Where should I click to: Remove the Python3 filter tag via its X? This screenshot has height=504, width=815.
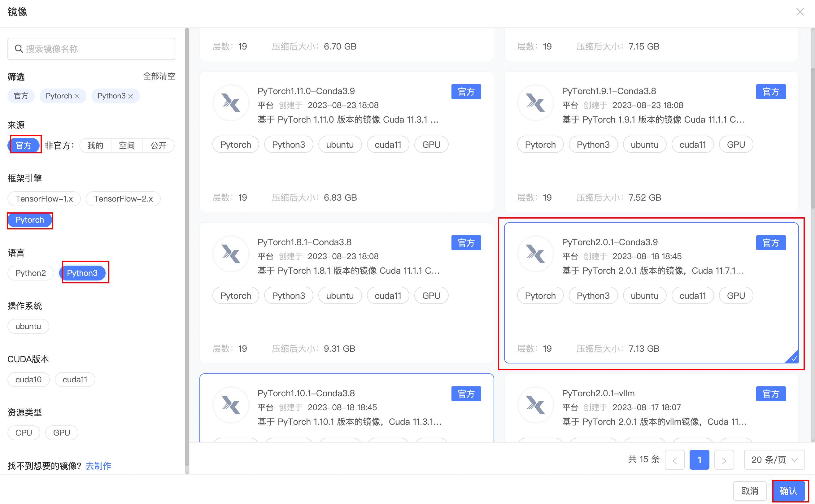coord(131,96)
